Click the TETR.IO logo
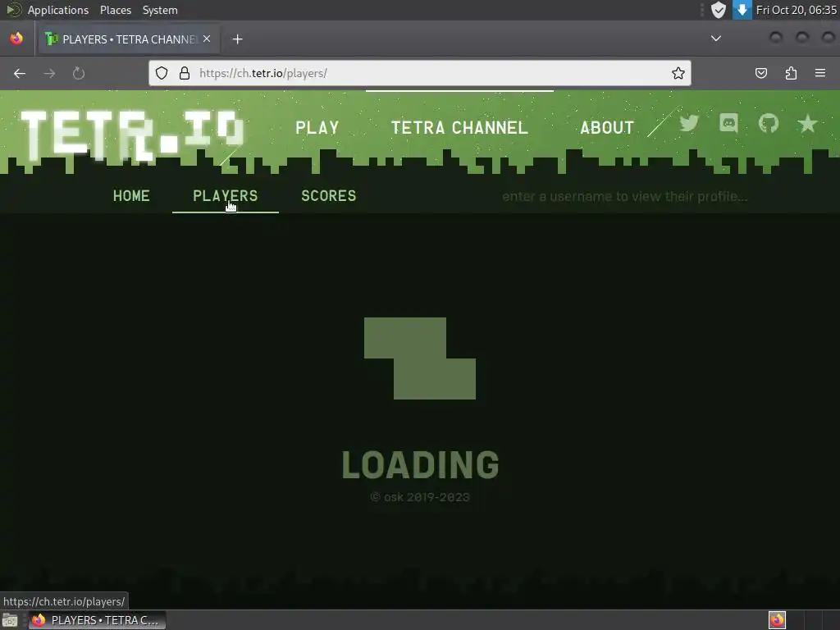This screenshot has height=630, width=840. coord(132,135)
